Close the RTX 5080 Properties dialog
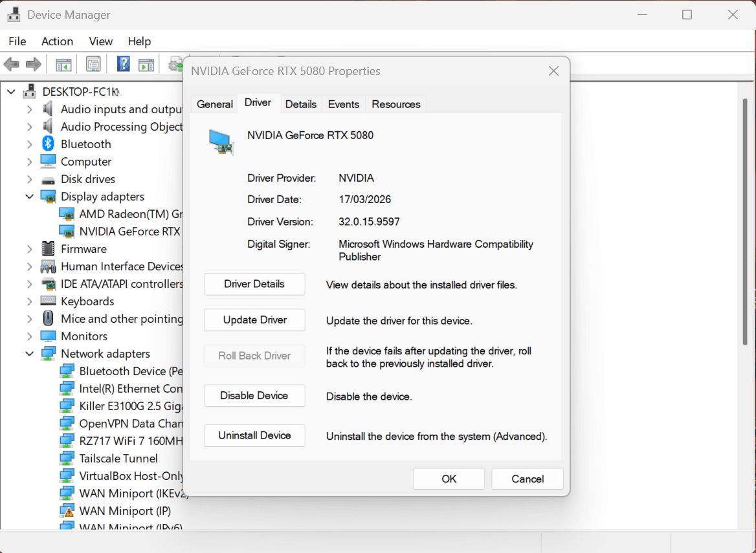This screenshot has height=553, width=756. pos(553,71)
